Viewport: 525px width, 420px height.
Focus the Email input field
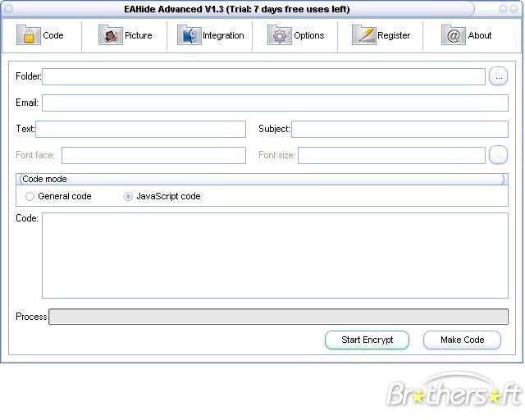pyautogui.click(x=275, y=103)
